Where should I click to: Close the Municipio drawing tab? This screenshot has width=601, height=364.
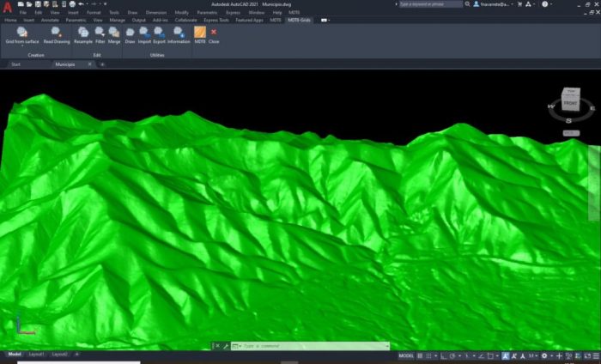89,64
